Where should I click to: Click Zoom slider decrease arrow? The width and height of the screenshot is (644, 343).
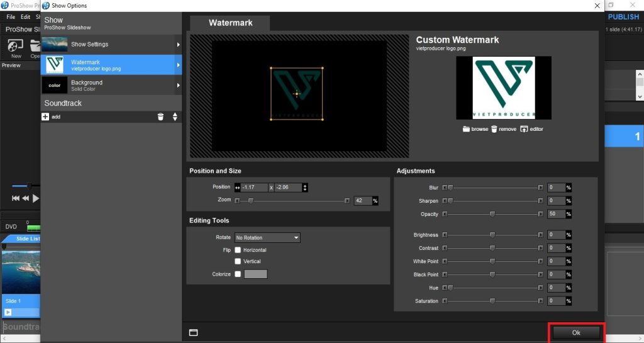click(237, 201)
